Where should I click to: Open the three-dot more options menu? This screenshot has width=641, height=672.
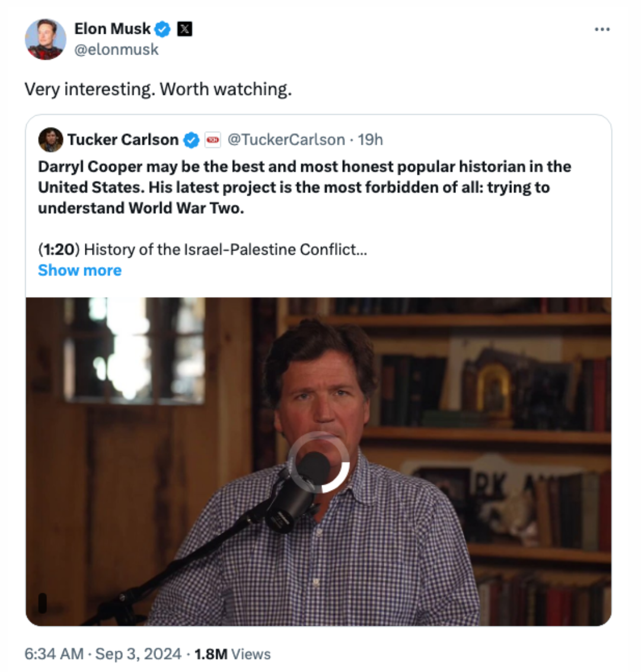click(602, 29)
